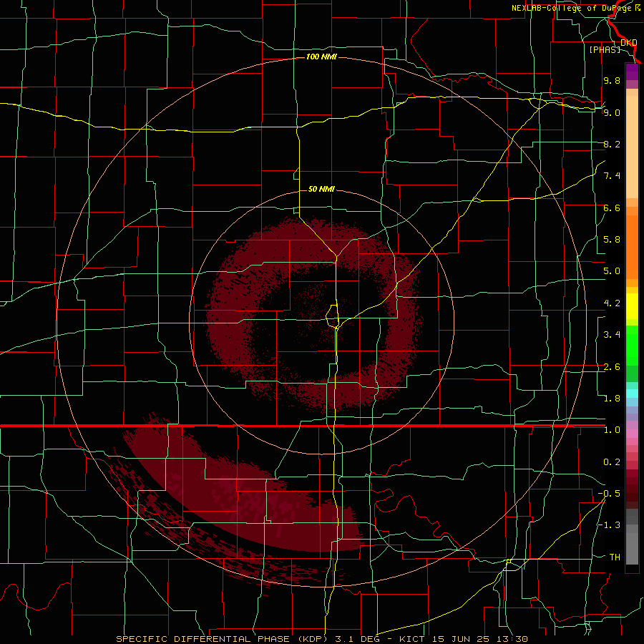Click the 0.2 scale value
Viewport: 644px width, 644px height.
pyautogui.click(x=612, y=462)
